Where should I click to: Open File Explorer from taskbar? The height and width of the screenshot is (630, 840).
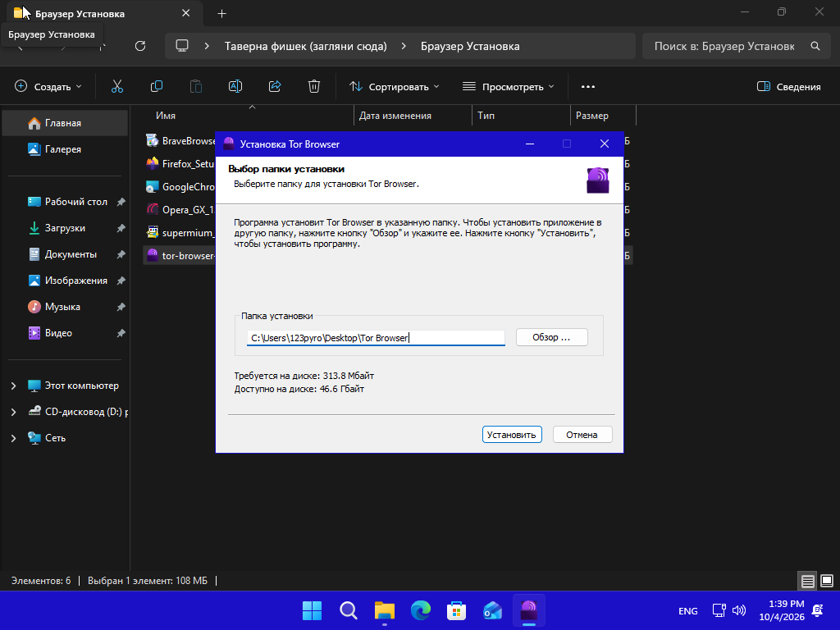(384, 610)
